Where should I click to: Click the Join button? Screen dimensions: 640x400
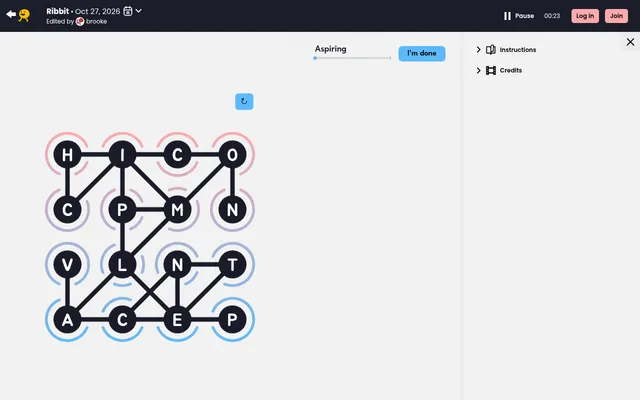pyautogui.click(x=616, y=16)
